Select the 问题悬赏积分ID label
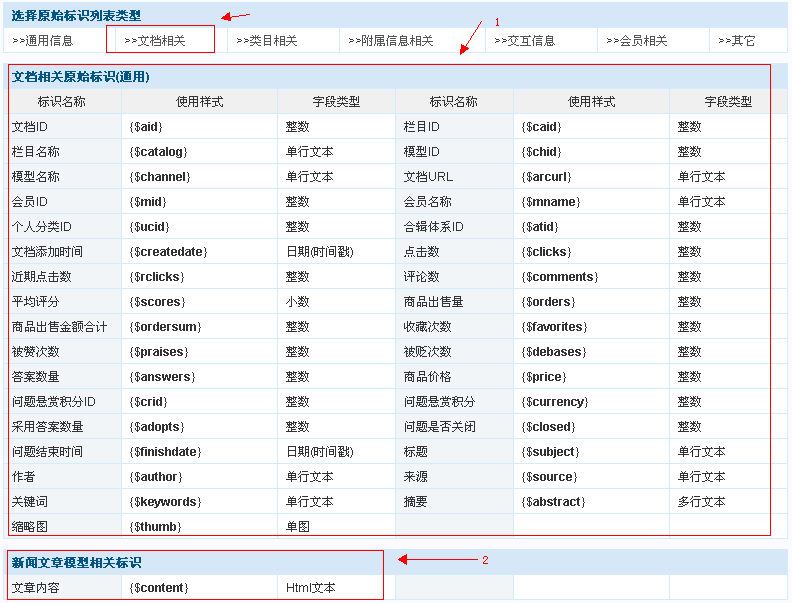792x603 pixels. 54,402
